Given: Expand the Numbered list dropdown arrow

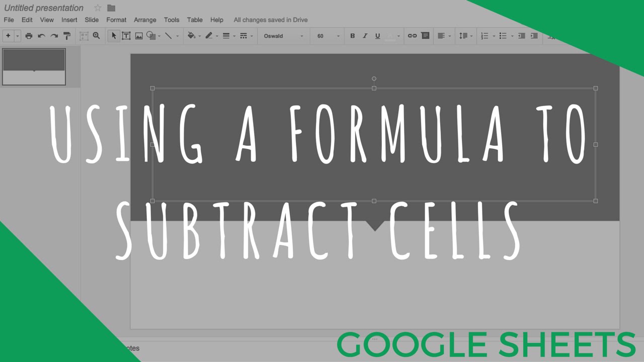Looking at the screenshot, I should (x=494, y=36).
